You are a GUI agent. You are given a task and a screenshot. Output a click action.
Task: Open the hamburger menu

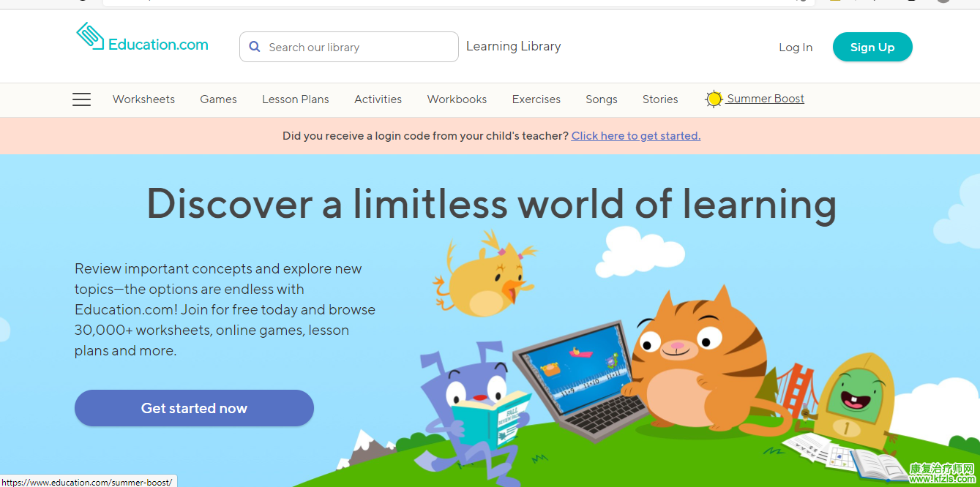pos(82,99)
